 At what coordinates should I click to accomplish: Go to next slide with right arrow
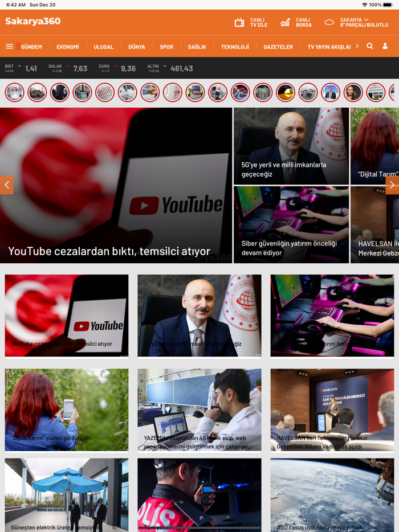(392, 185)
